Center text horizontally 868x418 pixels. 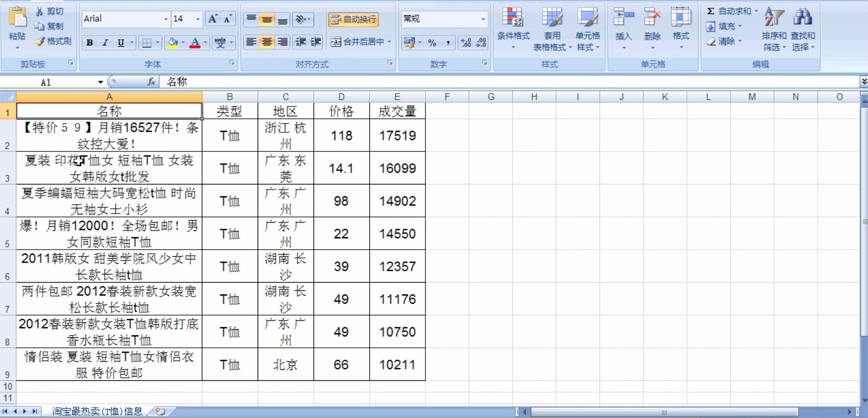[266, 42]
